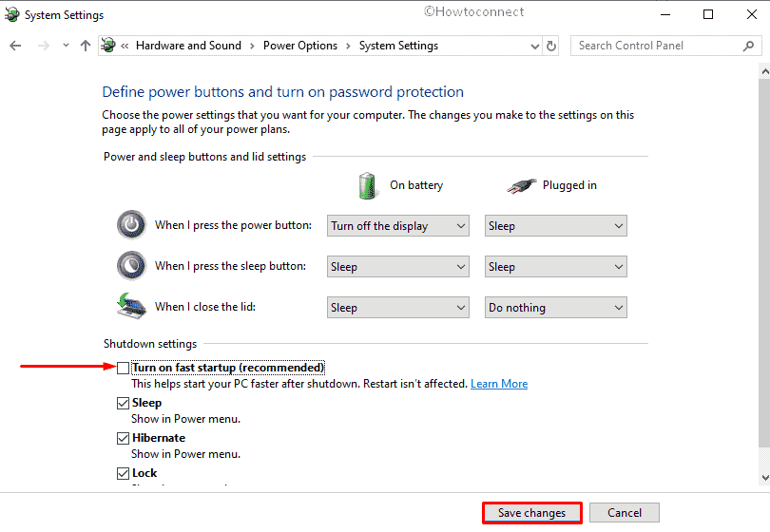Click Save changes button
The height and width of the screenshot is (532, 770).
pos(531,513)
